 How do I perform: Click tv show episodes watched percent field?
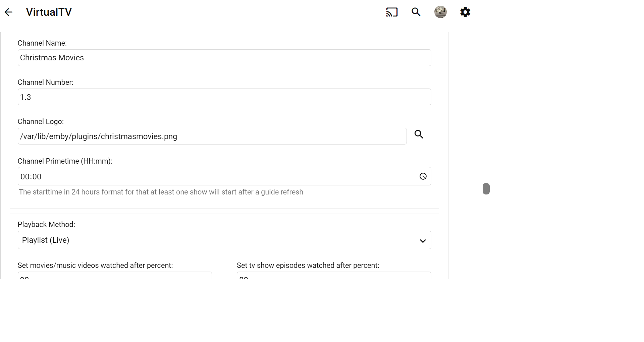click(334, 276)
